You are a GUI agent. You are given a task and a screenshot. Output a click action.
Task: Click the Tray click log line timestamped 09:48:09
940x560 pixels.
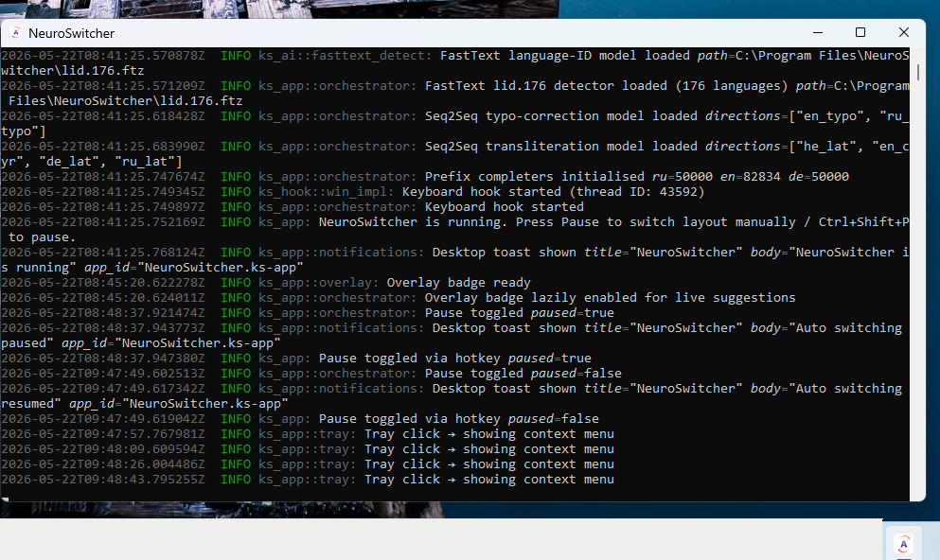tap(308, 449)
